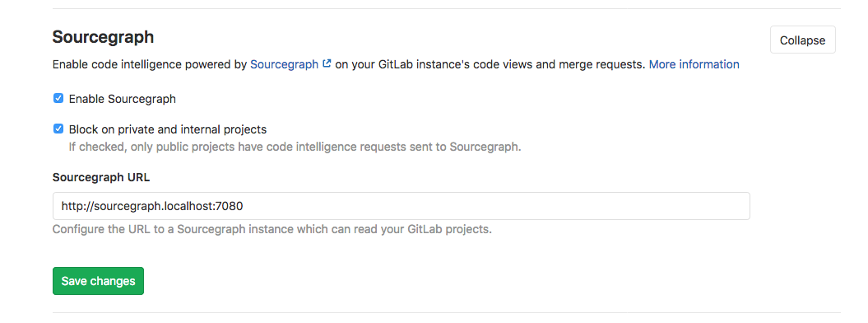Click the Enable Sourcegraph label text

(123, 99)
